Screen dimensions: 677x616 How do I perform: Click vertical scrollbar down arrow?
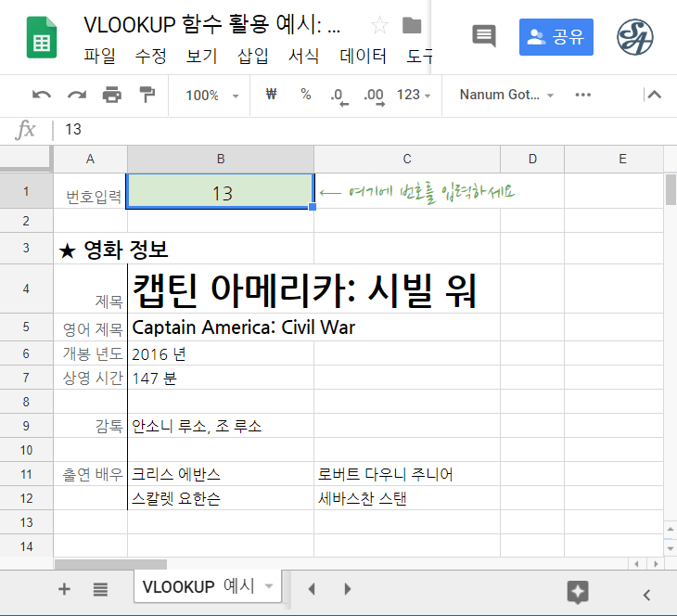[671, 548]
